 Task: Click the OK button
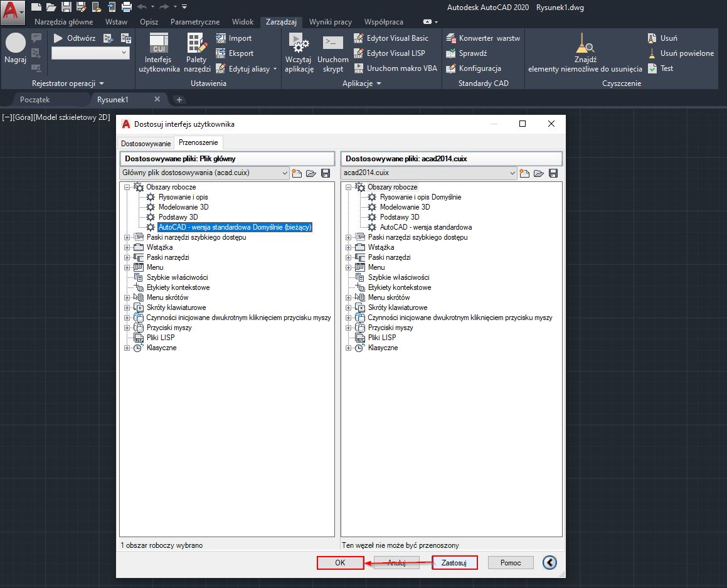[x=341, y=562]
